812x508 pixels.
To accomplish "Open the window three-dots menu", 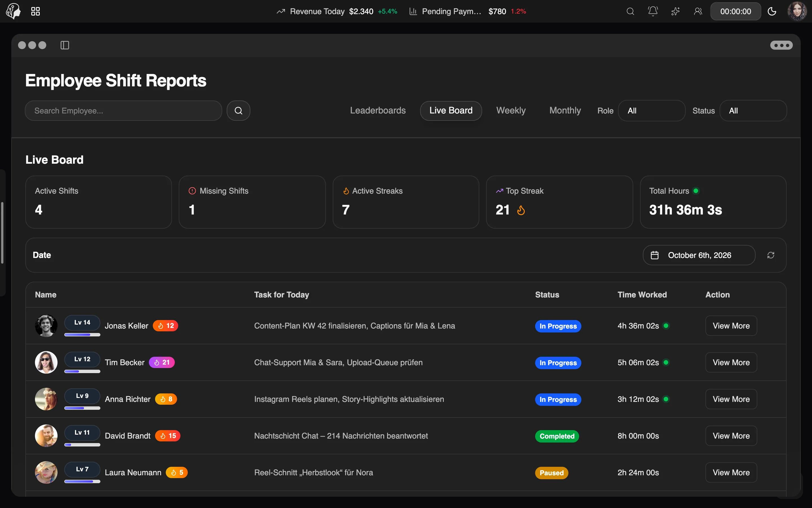I will click(781, 45).
